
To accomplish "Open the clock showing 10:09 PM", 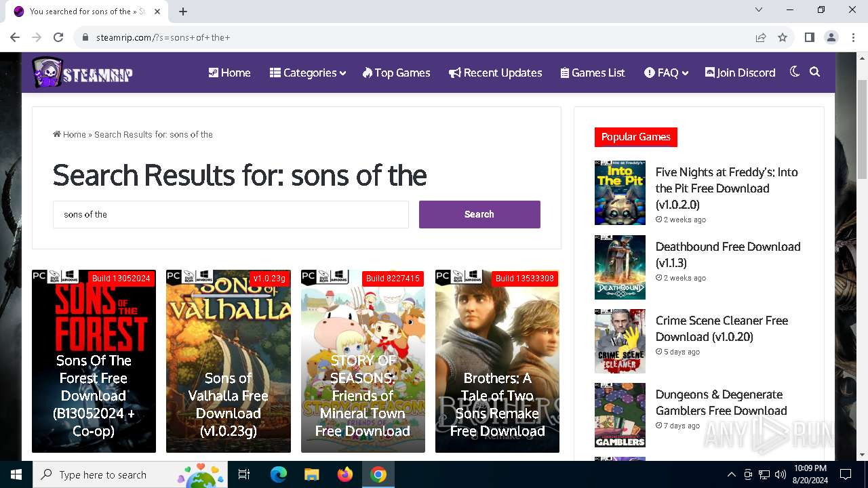I will [x=810, y=474].
